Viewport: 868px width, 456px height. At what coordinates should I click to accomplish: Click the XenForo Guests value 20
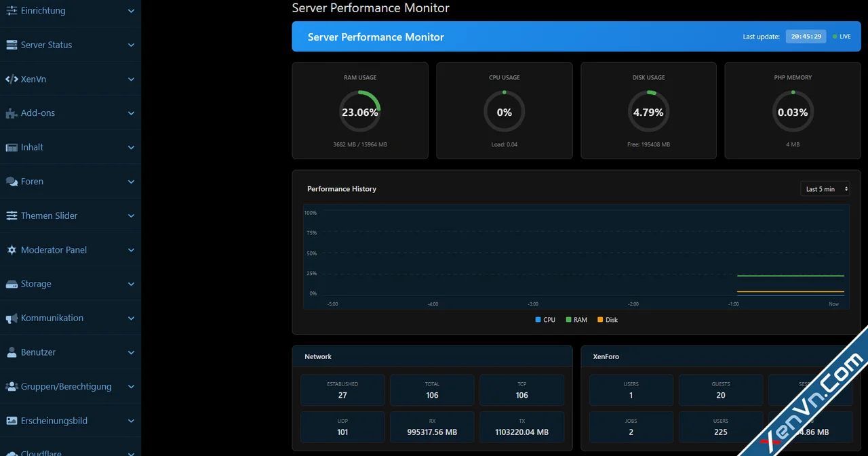click(721, 395)
